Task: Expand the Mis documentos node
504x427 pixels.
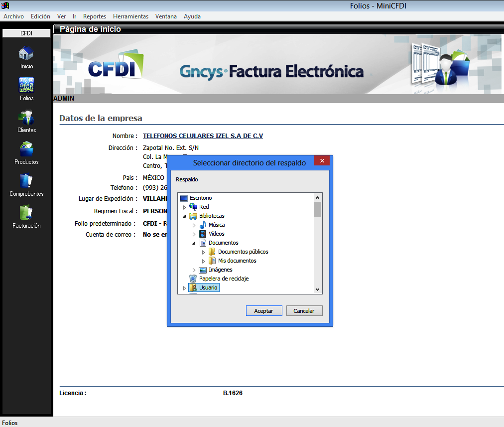Action: [203, 262]
